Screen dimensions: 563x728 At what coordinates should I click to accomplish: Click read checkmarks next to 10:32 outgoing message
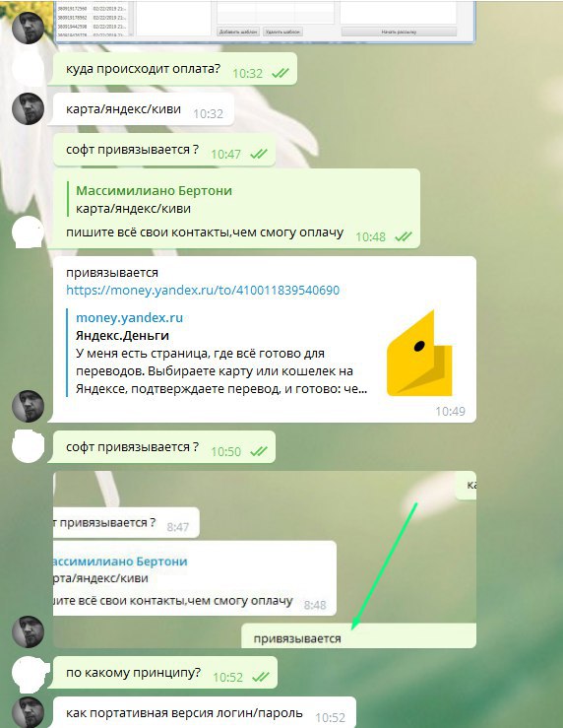[x=281, y=73]
